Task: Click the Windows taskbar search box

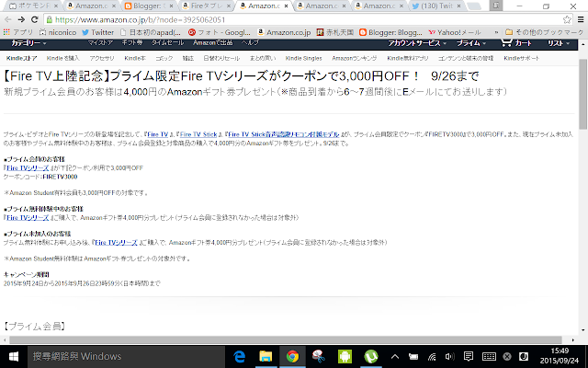Action: (x=126, y=356)
